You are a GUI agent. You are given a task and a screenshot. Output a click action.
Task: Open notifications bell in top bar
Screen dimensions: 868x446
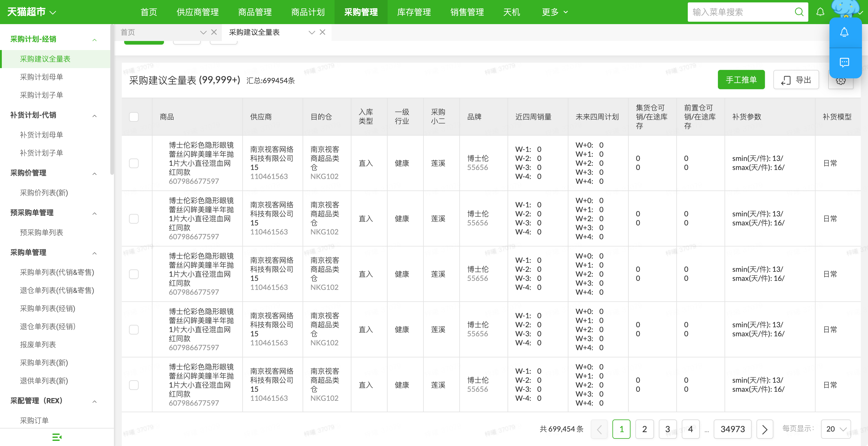click(x=820, y=12)
